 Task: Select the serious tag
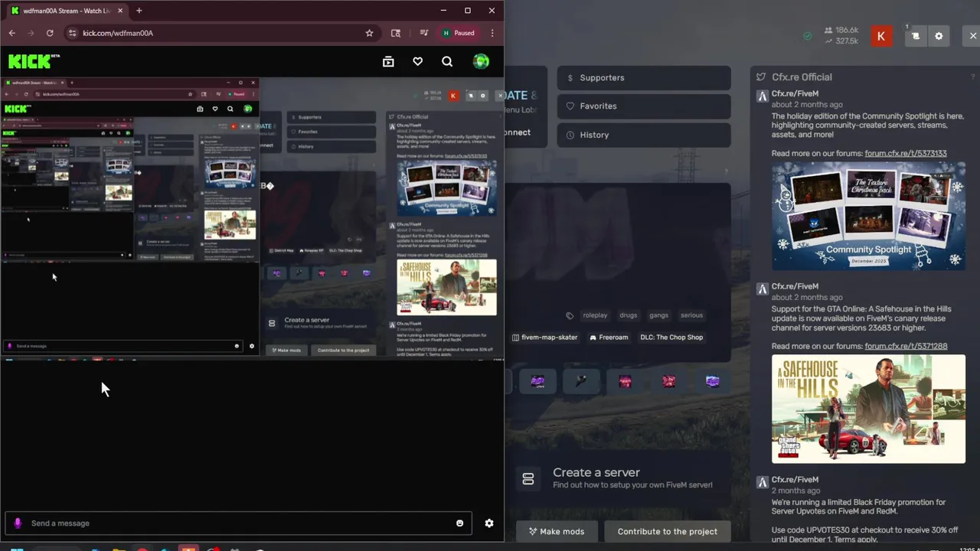691,315
